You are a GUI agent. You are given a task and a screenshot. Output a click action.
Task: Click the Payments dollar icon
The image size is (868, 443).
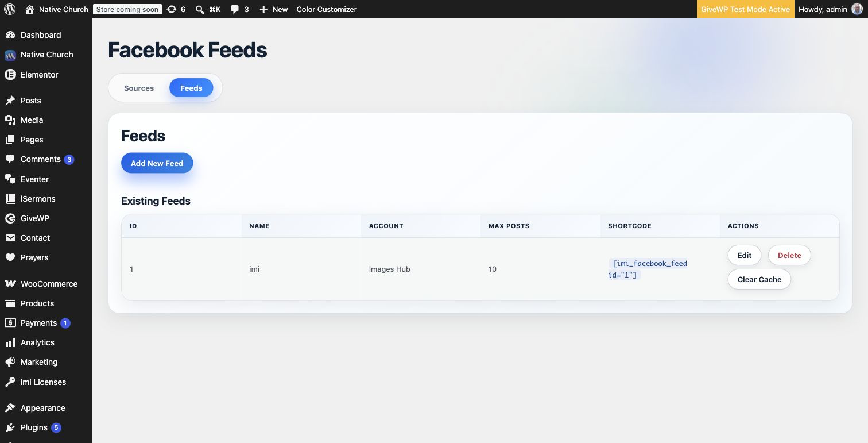(10, 323)
